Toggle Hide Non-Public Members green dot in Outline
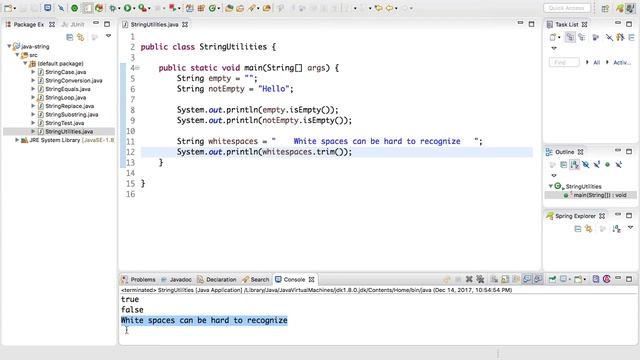 click(x=607, y=164)
